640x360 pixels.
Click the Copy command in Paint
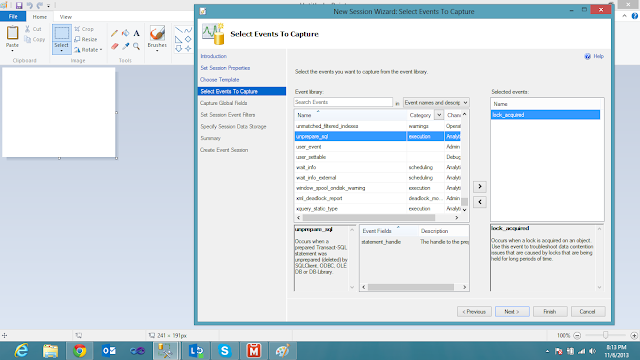click(34, 40)
